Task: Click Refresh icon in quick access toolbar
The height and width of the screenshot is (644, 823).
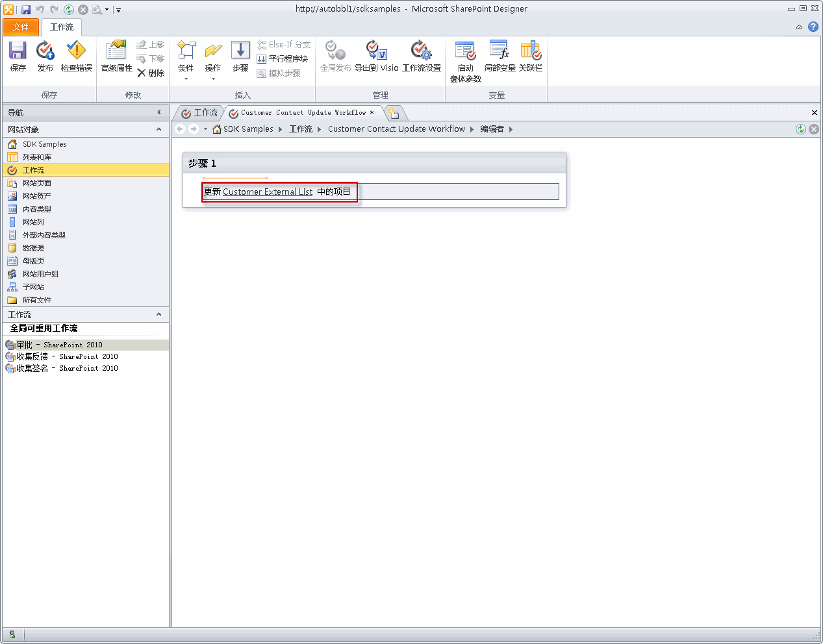Action: point(68,9)
